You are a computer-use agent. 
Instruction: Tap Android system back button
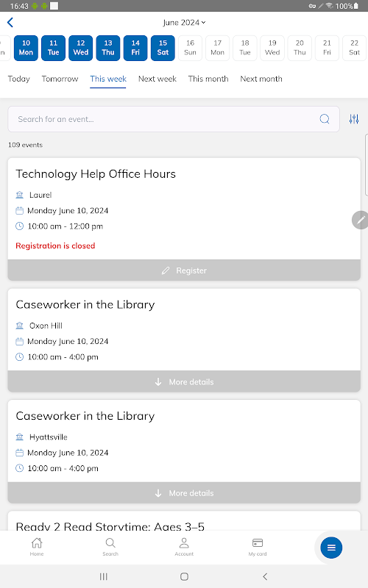pos(265,576)
